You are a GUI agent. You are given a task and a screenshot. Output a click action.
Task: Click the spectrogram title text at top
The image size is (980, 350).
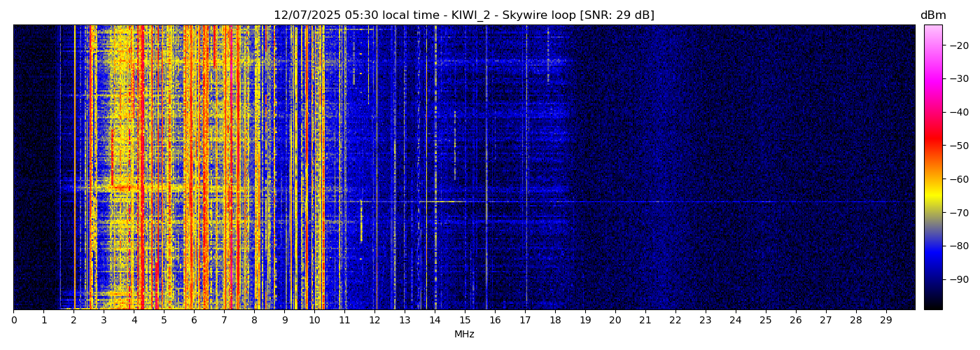(x=463, y=15)
